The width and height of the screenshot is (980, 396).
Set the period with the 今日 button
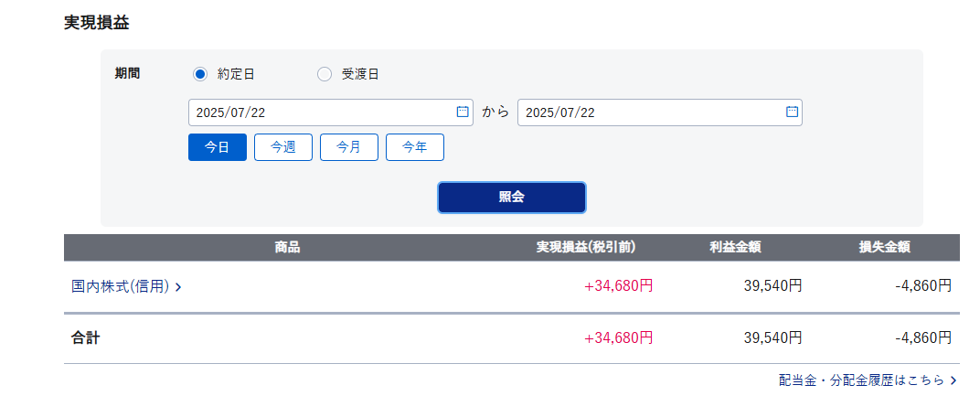pos(218,147)
